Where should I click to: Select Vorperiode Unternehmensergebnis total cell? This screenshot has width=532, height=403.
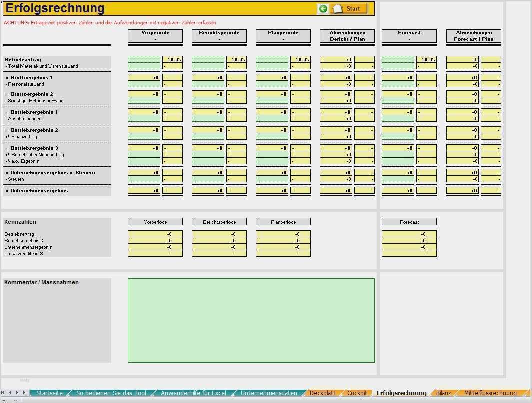[x=144, y=190]
